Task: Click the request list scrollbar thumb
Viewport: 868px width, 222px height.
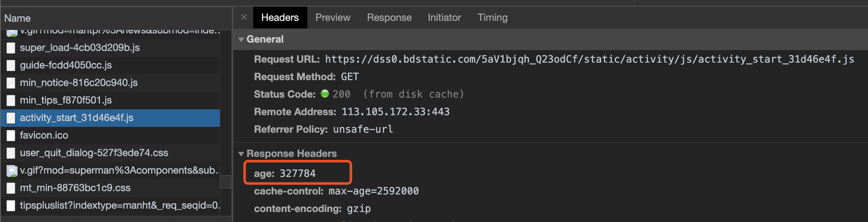Action: [x=226, y=182]
